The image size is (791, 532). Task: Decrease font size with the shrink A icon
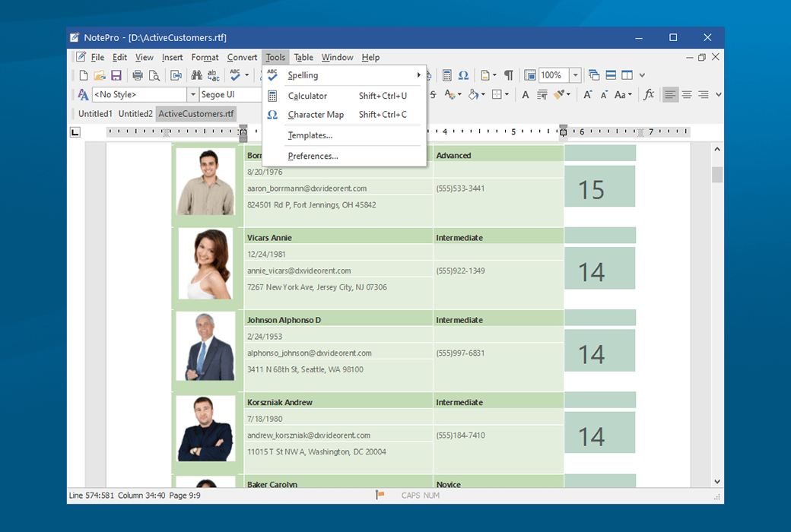tap(604, 95)
